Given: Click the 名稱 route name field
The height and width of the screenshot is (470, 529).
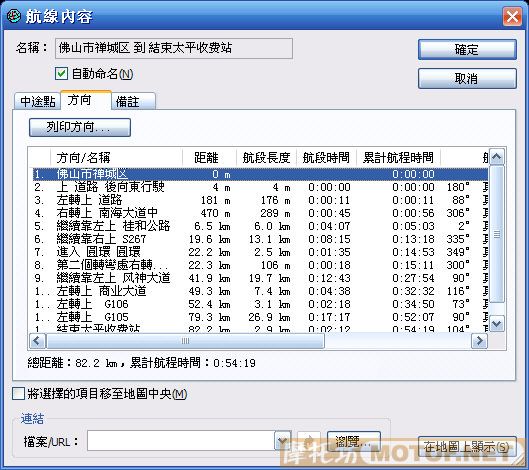Looking at the screenshot, I should pyautogui.click(x=174, y=49).
